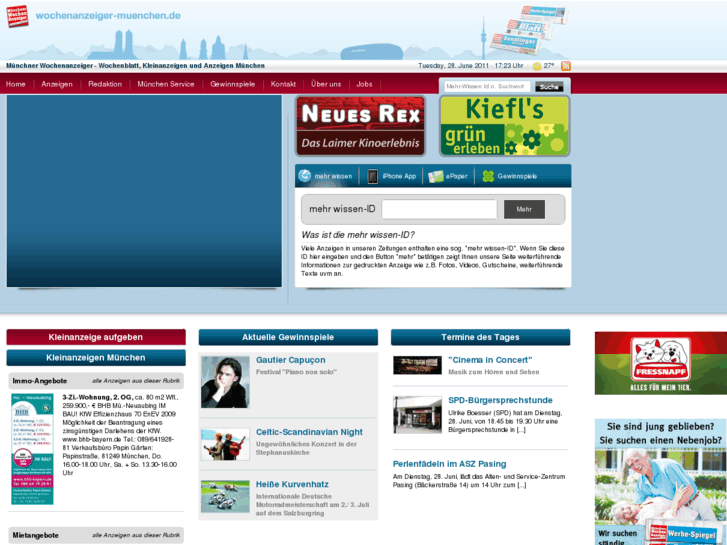Click the Gautier Capuçon portrait thumbnail
The height and width of the screenshot is (545, 727).
225,382
